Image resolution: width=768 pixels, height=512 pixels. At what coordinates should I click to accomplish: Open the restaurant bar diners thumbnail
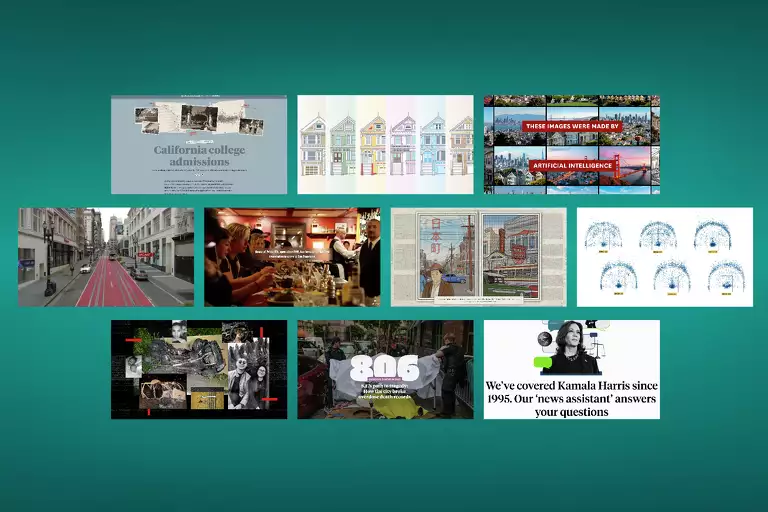292,257
